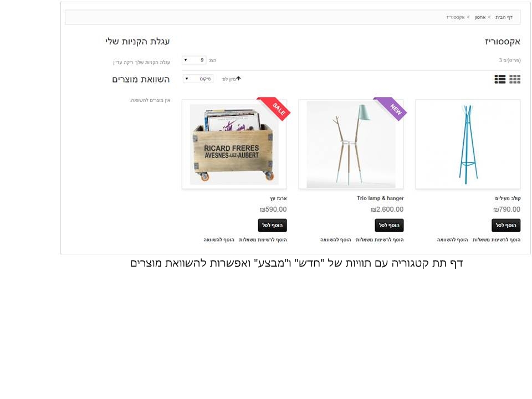The width and height of the screenshot is (532, 399).
Task: Open the home page breadcrumb link
Action: pyautogui.click(x=504, y=17)
